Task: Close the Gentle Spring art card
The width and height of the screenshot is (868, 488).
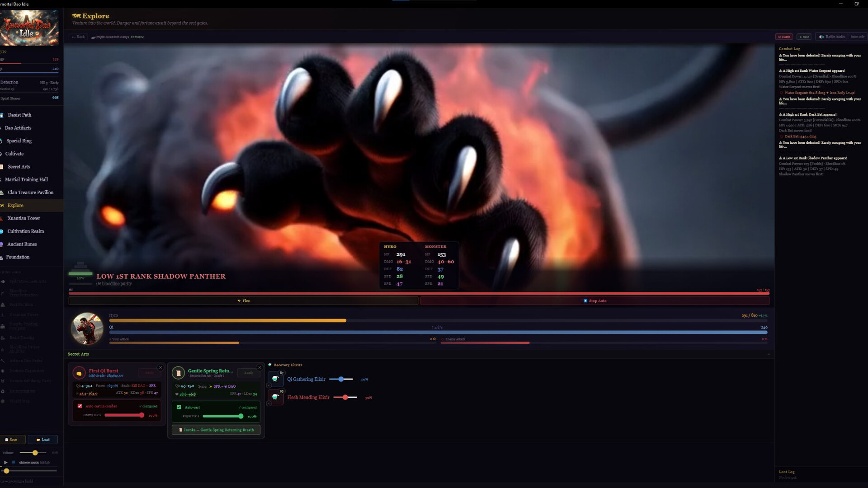Action: (259, 367)
